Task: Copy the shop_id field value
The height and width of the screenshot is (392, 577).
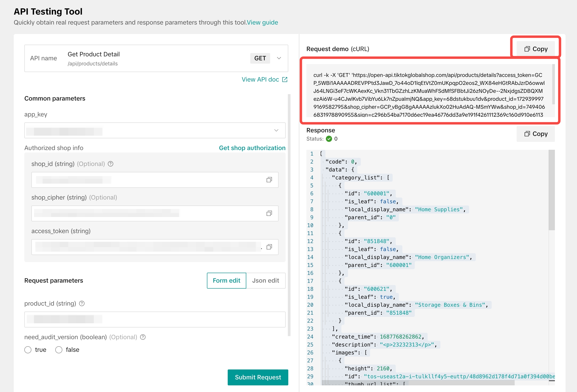Action: 269,180
